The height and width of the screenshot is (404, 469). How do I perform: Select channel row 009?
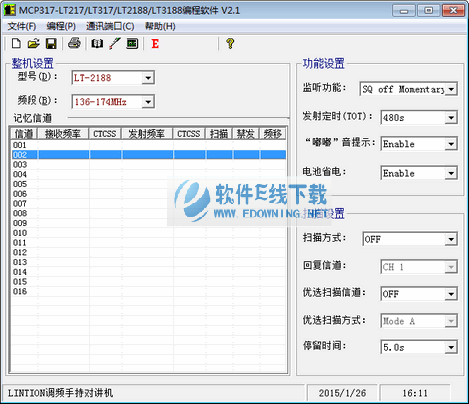click(149, 223)
